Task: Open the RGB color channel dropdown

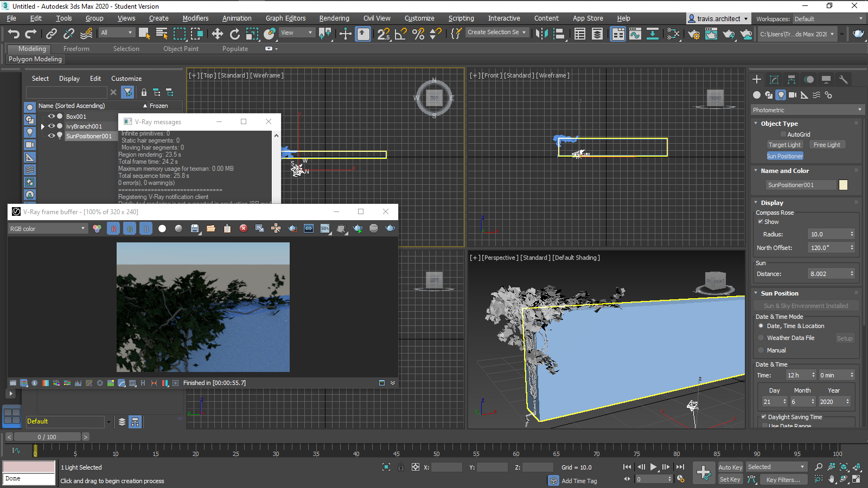Action: (x=47, y=228)
